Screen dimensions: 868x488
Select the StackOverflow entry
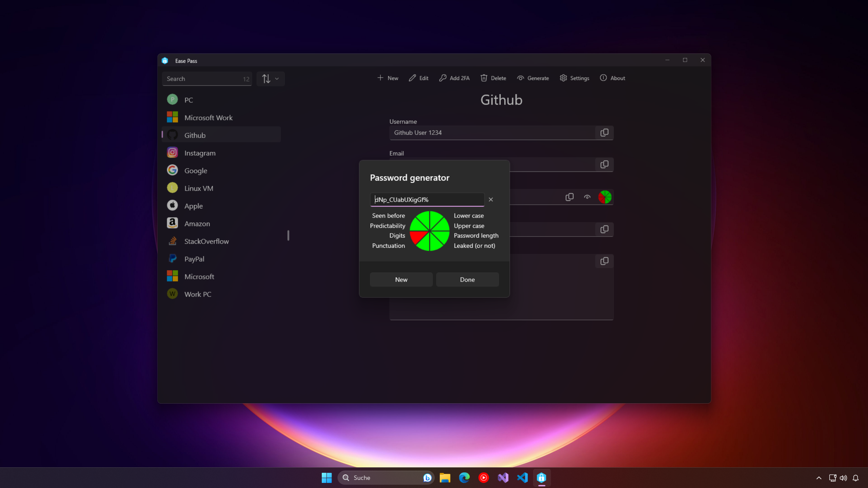pyautogui.click(x=206, y=241)
